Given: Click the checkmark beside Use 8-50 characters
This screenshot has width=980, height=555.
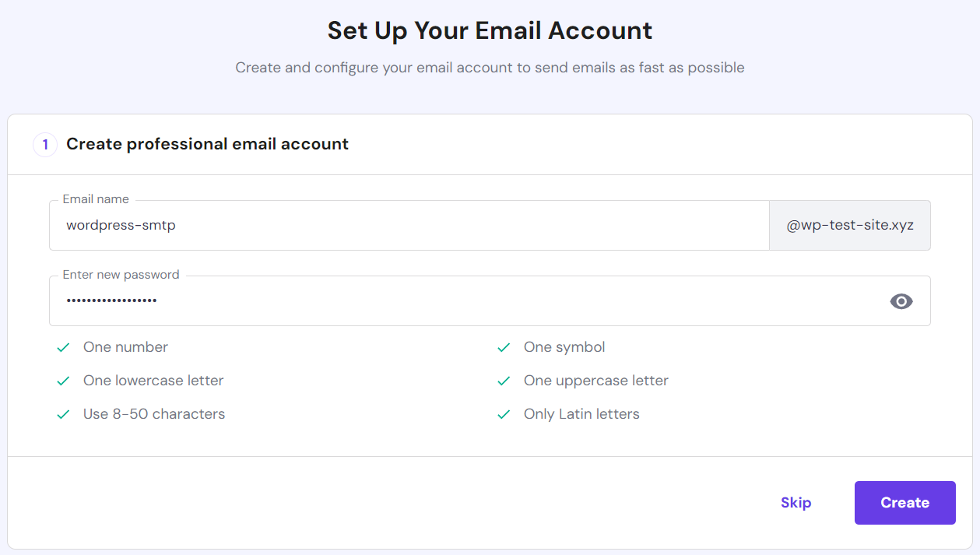Looking at the screenshot, I should tap(63, 414).
